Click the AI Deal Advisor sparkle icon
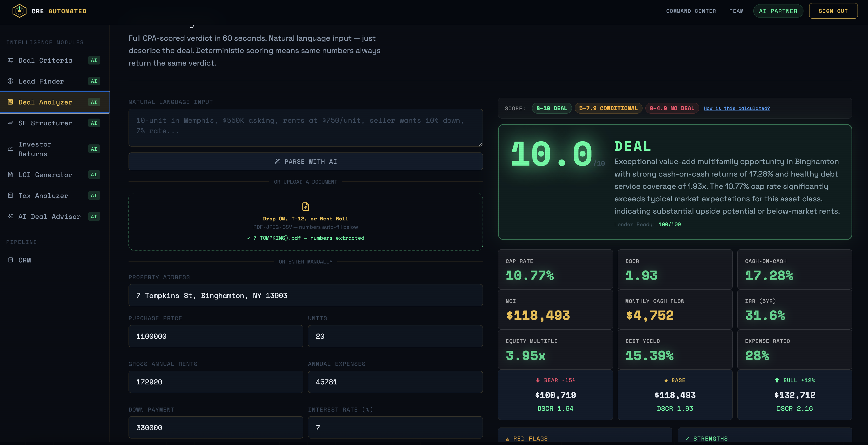This screenshot has width=868, height=445. [x=10, y=216]
